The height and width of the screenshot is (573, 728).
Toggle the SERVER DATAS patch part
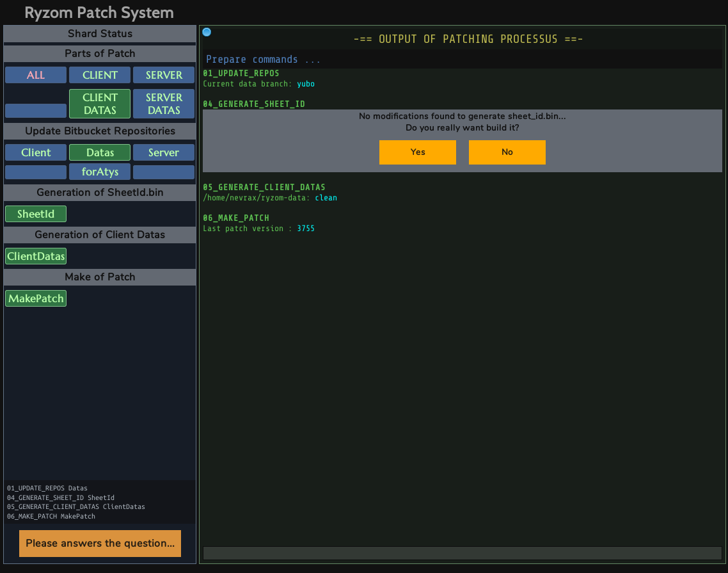pyautogui.click(x=164, y=104)
